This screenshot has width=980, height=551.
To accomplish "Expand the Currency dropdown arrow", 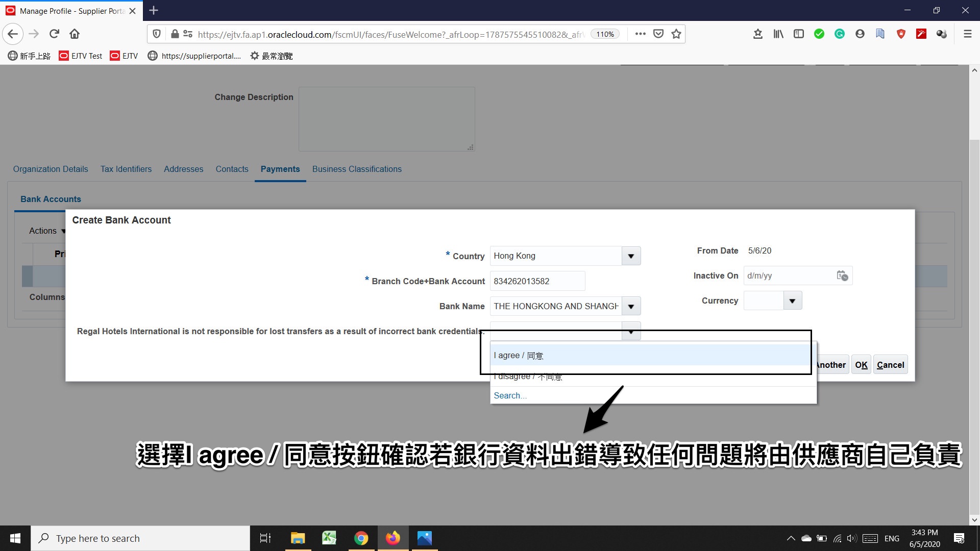I will [x=792, y=301].
